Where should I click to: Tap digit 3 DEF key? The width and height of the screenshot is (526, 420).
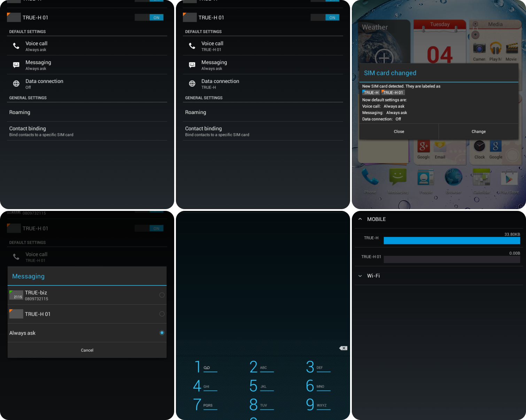coord(318,367)
